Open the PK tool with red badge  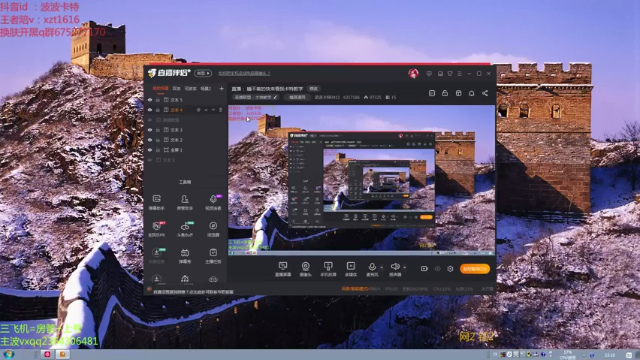(x=156, y=229)
